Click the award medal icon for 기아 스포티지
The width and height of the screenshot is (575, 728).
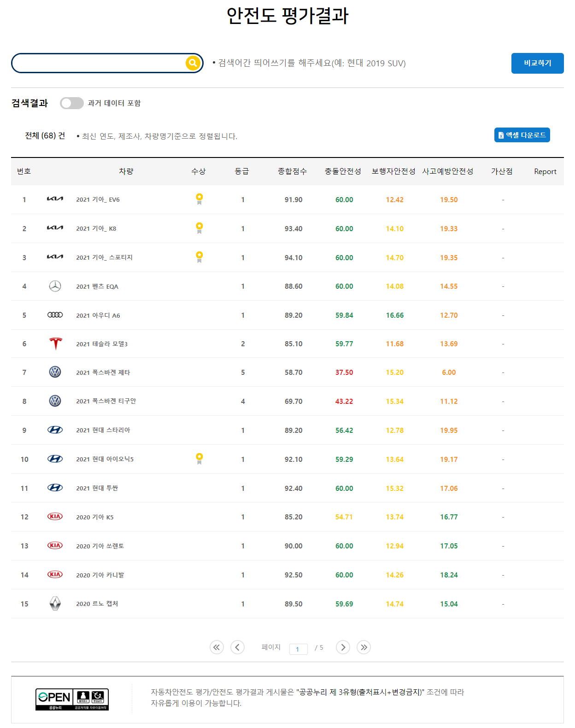coord(199,257)
